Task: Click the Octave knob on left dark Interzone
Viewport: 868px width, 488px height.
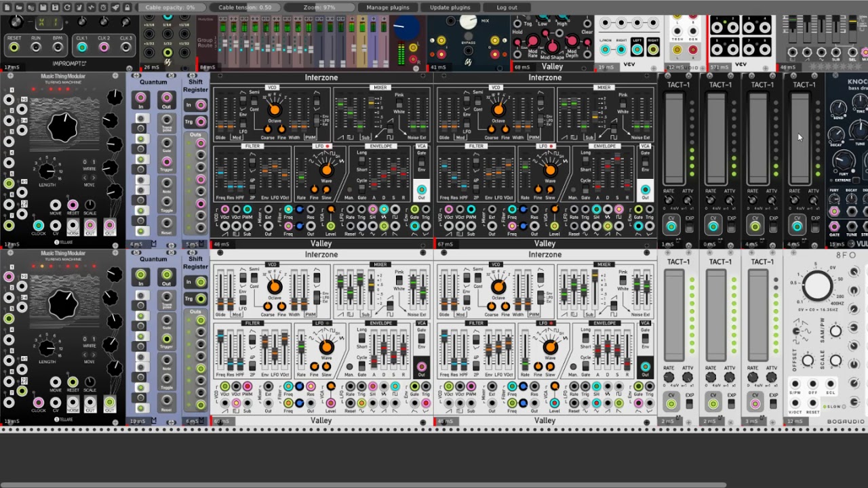Action: [275, 110]
